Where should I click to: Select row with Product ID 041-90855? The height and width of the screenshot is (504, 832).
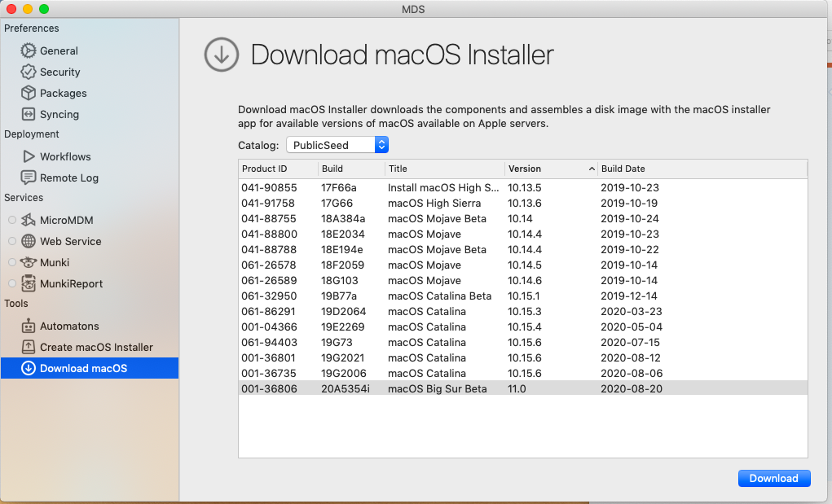tap(523, 187)
